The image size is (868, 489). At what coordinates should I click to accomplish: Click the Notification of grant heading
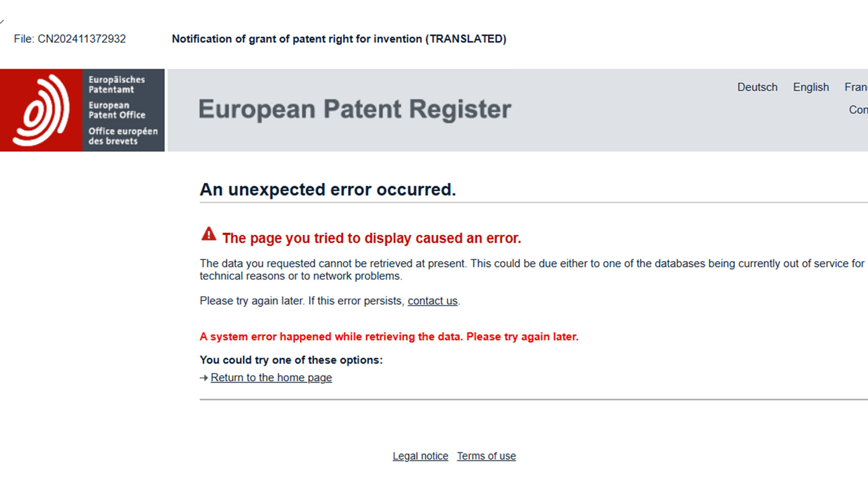339,39
